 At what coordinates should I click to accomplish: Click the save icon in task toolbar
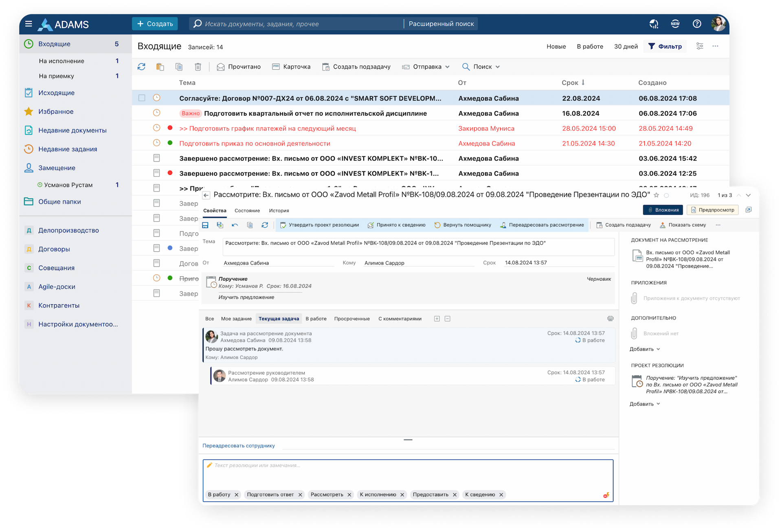[205, 225]
